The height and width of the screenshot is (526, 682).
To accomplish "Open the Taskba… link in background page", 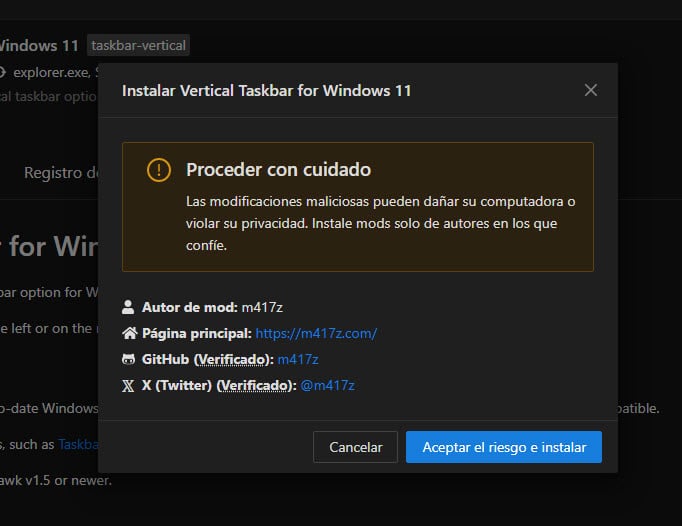I will tap(78, 444).
